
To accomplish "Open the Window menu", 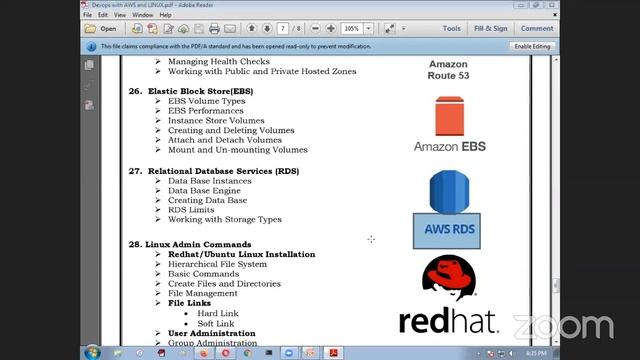I will click(x=142, y=15).
